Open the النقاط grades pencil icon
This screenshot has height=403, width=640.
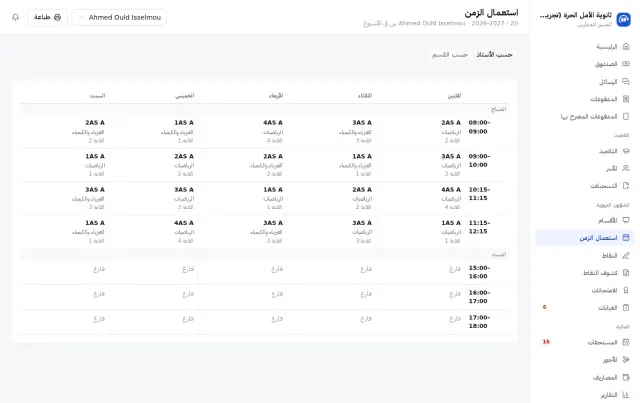click(626, 255)
